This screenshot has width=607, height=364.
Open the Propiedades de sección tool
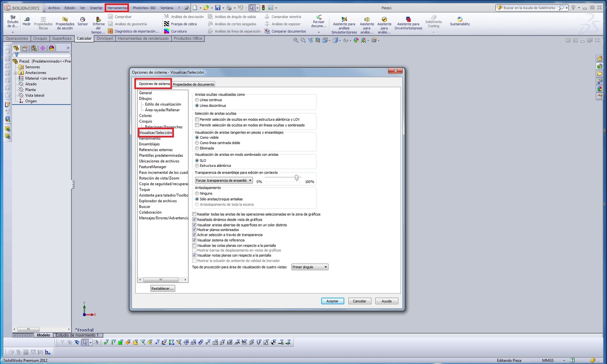pyautogui.click(x=65, y=20)
